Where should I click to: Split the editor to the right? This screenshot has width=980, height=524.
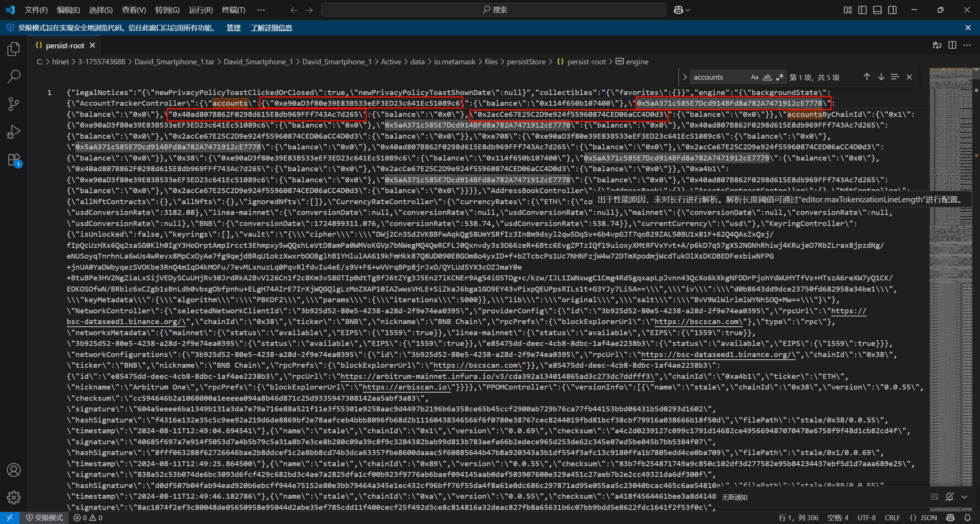click(x=952, y=45)
